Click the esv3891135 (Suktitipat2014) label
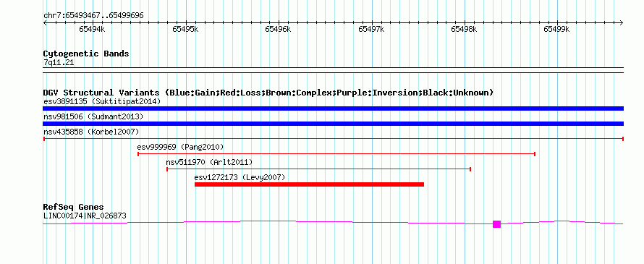Viewport: 644px width, 264px height. click(102, 101)
